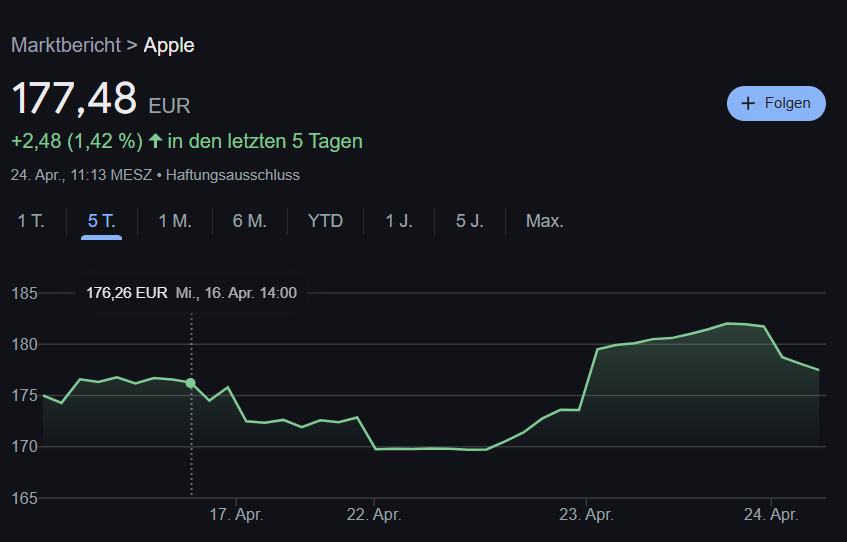This screenshot has height=542, width=847.
Task: Click the 180 y-axis label
Action: tap(24, 345)
